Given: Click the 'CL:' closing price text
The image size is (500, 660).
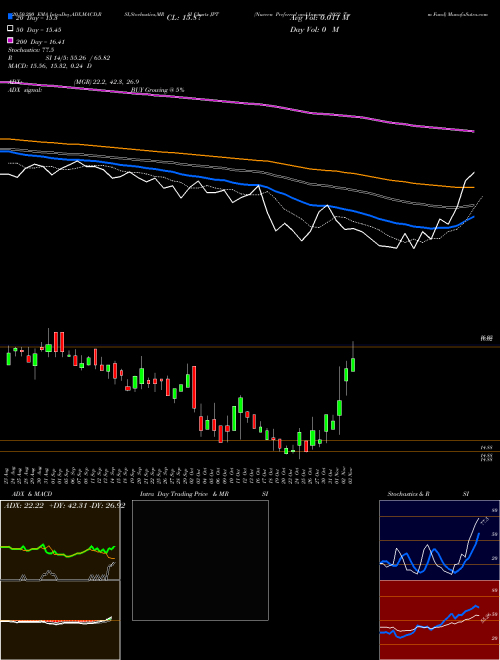Looking at the screenshot, I should [x=183, y=18].
